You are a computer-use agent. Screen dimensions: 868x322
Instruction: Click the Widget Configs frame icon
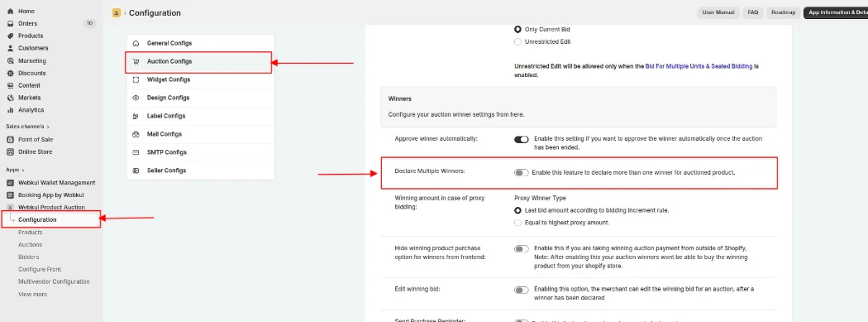click(x=136, y=79)
